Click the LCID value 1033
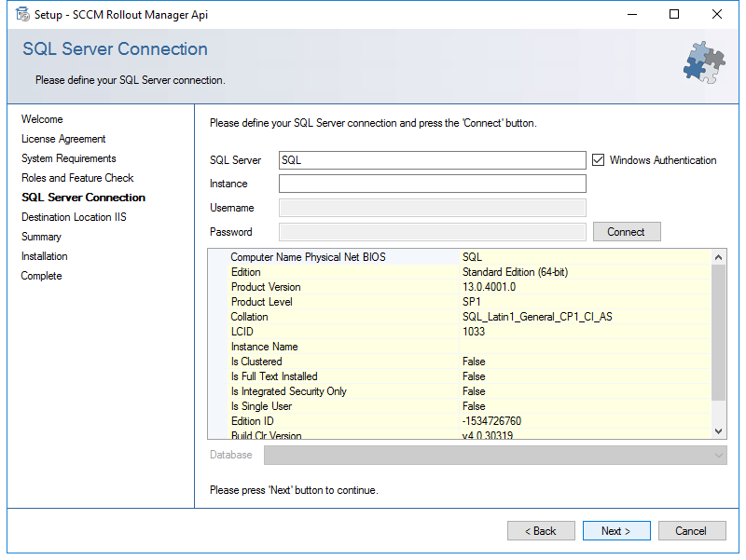The width and height of the screenshot is (746, 560). pos(474,332)
